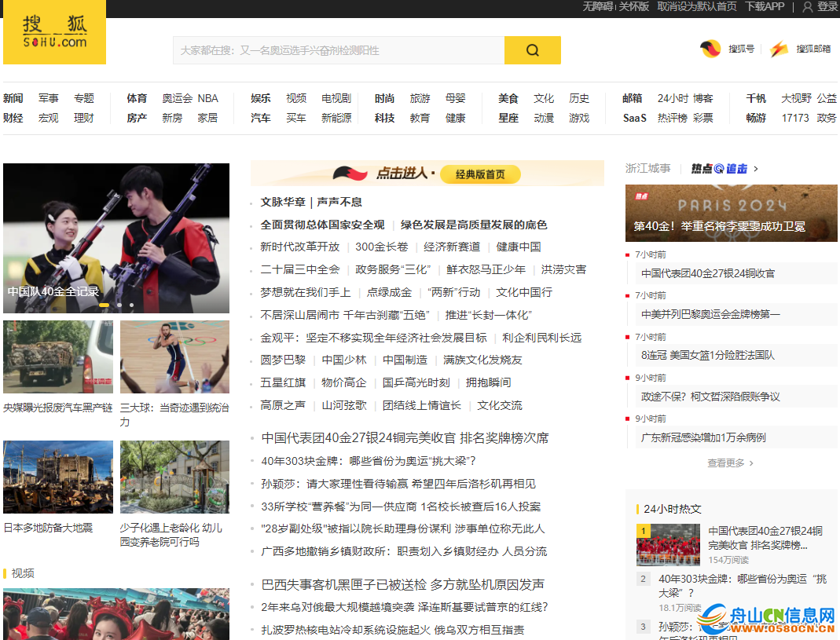Open the 五星红旗 link
Image resolution: width=840 pixels, height=640 pixels.
click(x=283, y=382)
